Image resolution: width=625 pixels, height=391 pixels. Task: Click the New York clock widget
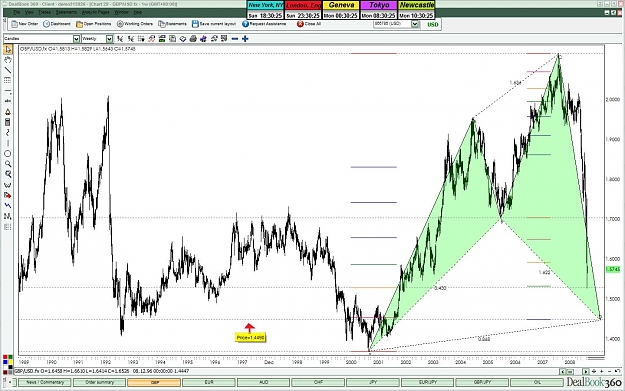(265, 10)
